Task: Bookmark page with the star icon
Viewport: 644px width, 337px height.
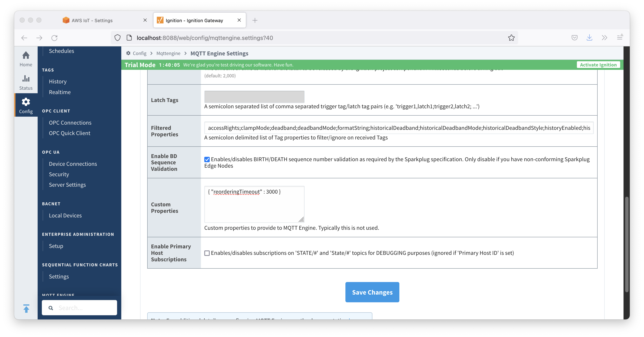Action: click(x=511, y=38)
